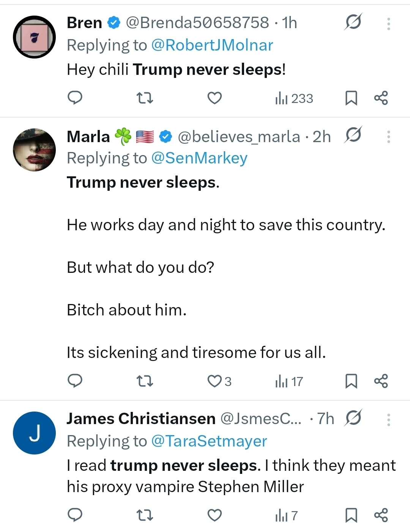Bookmark Bren's tweet

pyautogui.click(x=351, y=98)
